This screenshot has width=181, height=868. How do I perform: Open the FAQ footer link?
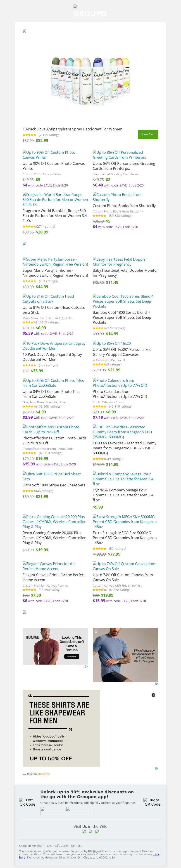click(x=50, y=846)
